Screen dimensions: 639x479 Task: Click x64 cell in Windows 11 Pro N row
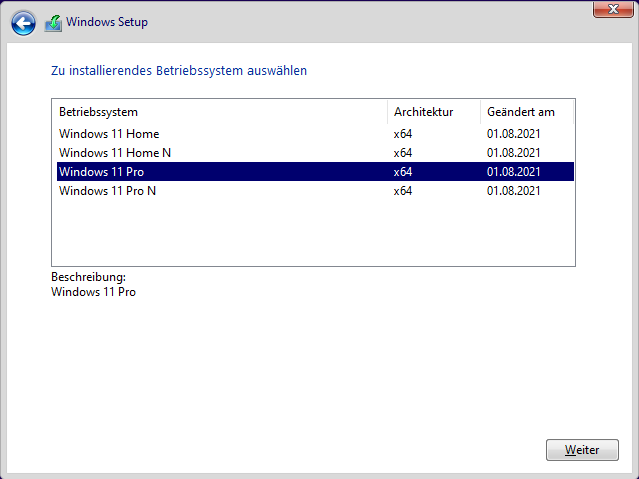coord(403,191)
